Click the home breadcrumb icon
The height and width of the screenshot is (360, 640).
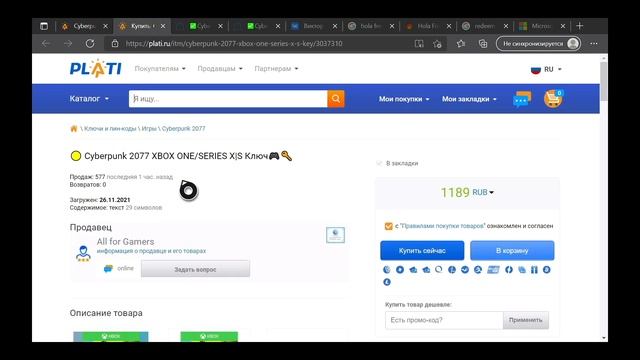point(74,129)
